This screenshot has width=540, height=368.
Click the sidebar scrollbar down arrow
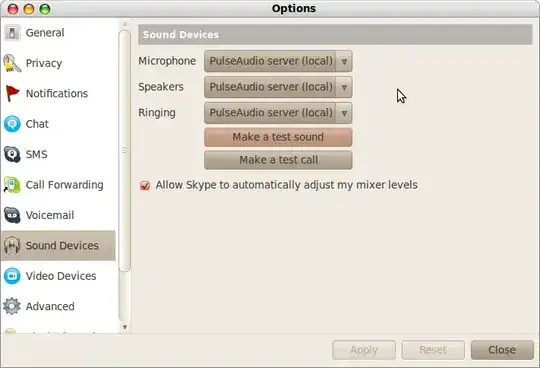125,327
